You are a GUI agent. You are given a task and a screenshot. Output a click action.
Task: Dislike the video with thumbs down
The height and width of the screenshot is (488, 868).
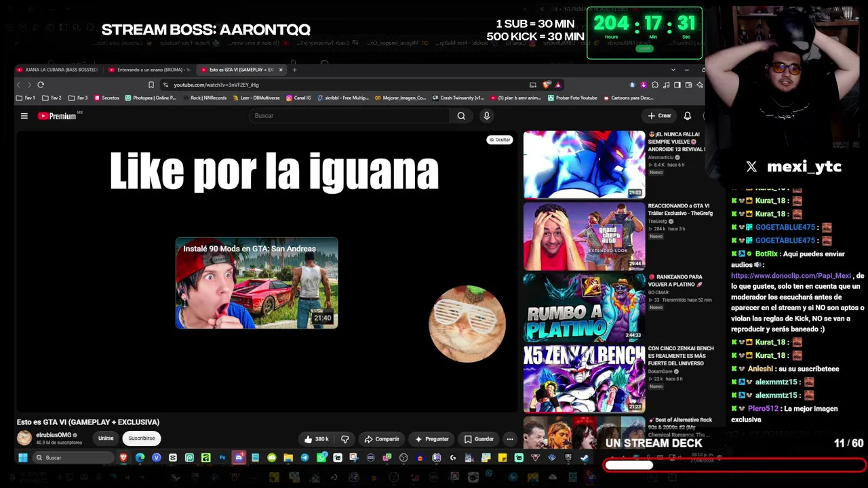[345, 439]
